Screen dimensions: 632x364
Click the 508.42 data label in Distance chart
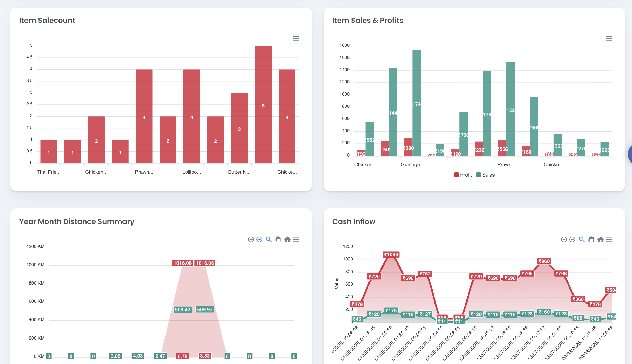(x=182, y=309)
